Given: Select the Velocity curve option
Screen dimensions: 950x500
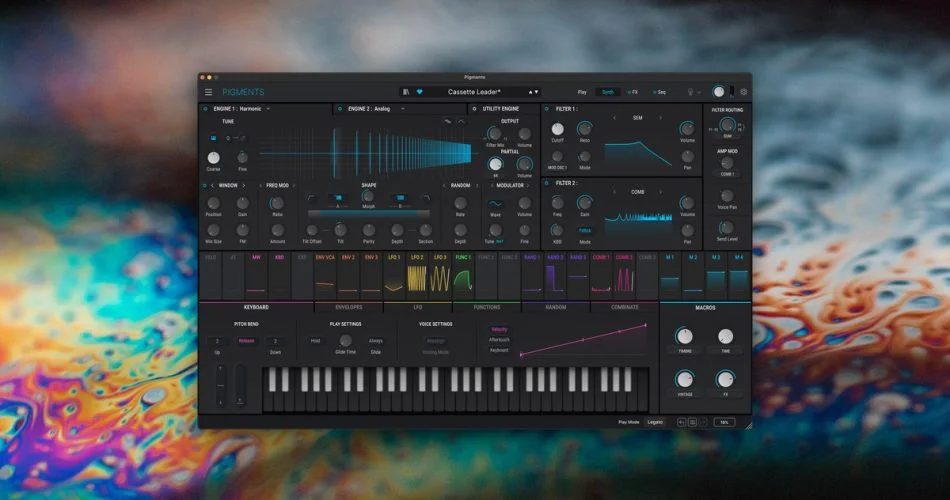Looking at the screenshot, I should click(x=499, y=330).
